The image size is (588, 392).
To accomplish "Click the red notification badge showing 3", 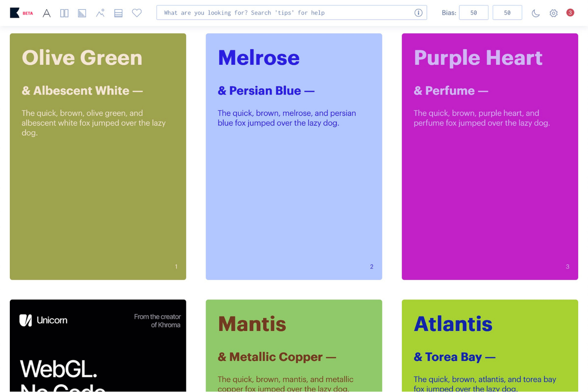I will [570, 13].
